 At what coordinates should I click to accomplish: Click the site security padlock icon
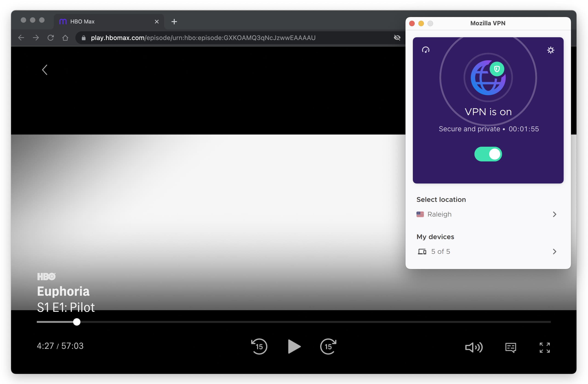pyautogui.click(x=83, y=38)
